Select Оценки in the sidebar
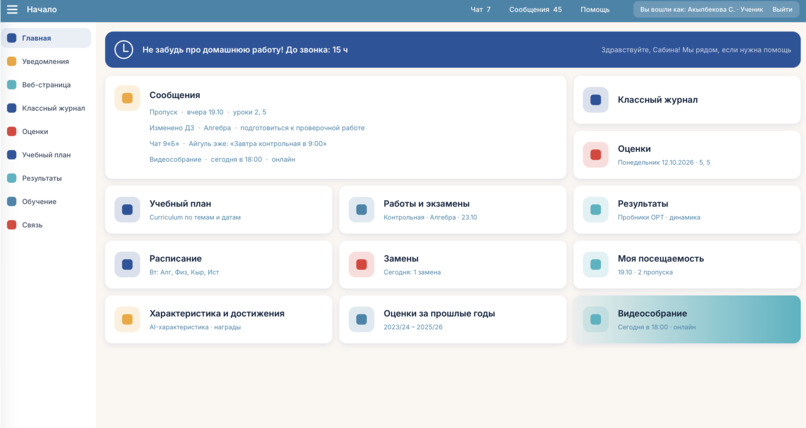806x428 pixels. [46, 132]
